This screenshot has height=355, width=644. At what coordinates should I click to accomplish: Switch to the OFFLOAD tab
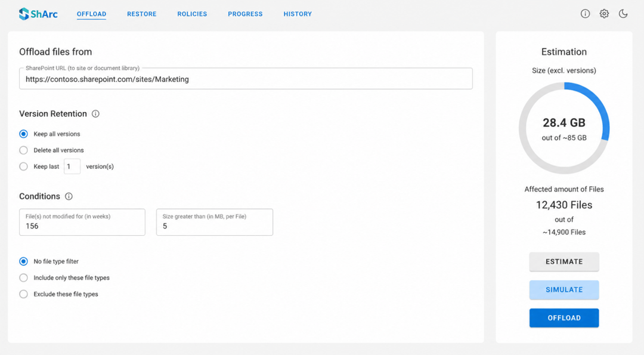click(x=92, y=14)
